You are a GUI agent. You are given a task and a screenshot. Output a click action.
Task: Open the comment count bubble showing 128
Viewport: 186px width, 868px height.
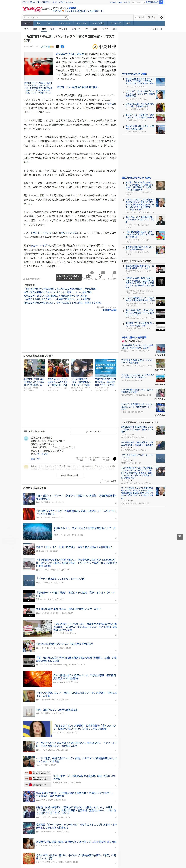pos(44,47)
